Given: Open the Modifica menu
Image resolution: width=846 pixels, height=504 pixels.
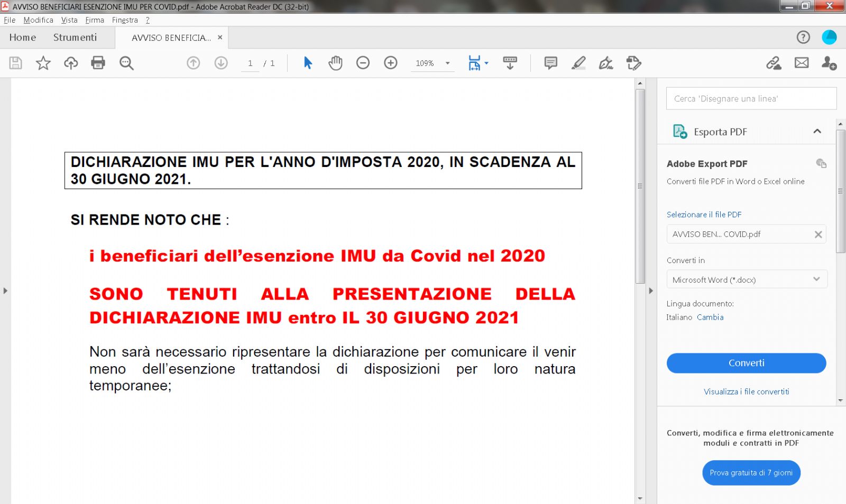Looking at the screenshot, I should click(38, 20).
